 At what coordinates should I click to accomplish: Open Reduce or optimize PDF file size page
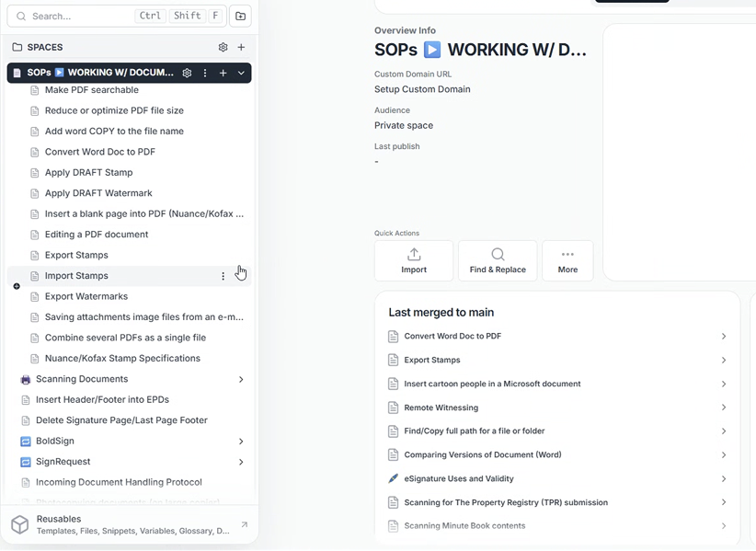[x=114, y=110]
